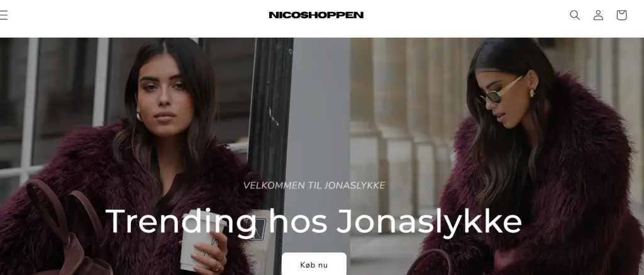Viewport: 644px width, 275px height.
Task: Go to the NICOSHOPPEN logo homepage
Action: 316,15
